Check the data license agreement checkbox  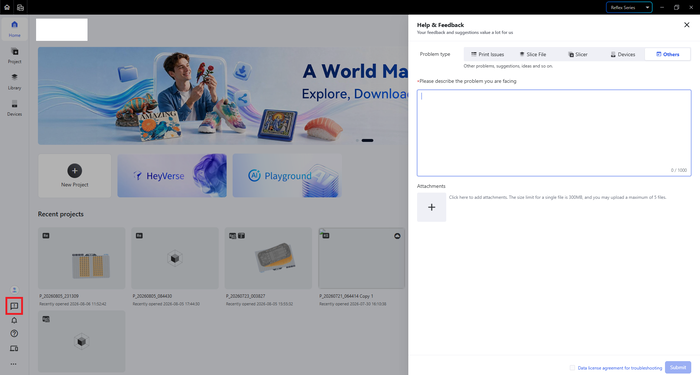click(572, 368)
